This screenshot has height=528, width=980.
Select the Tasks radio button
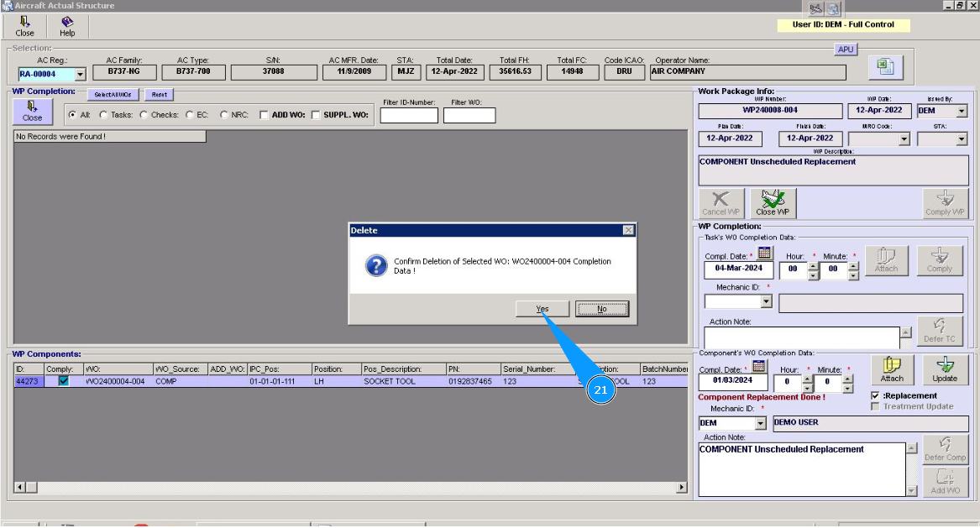103,115
